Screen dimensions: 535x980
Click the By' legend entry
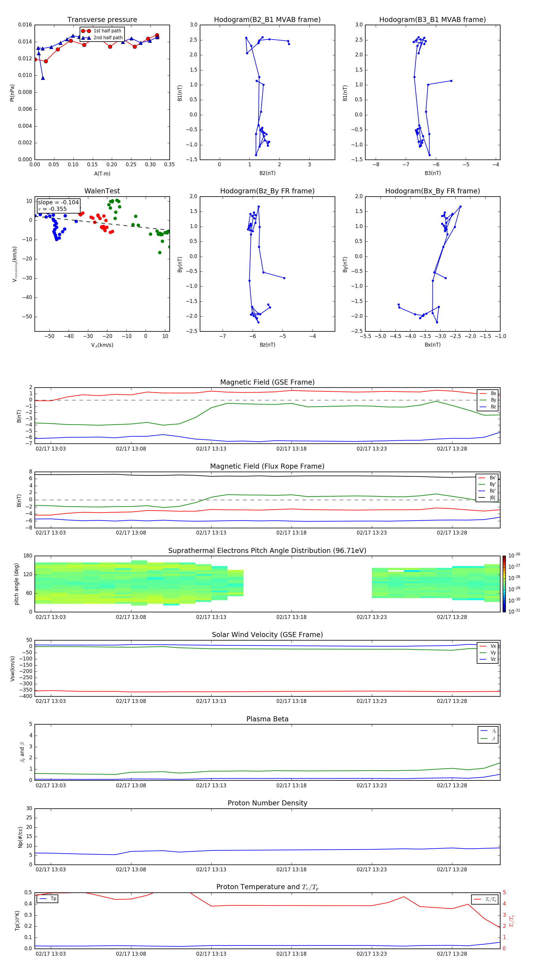point(487,484)
